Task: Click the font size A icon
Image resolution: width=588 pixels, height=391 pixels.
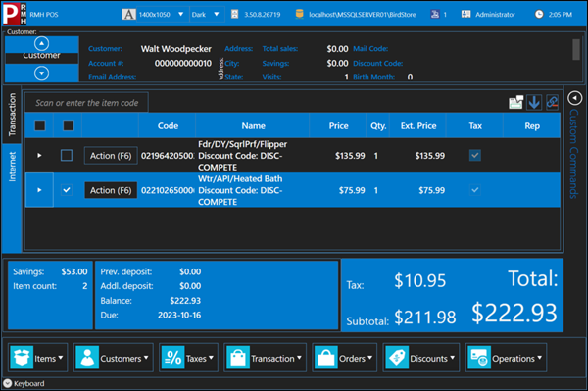Action: (x=128, y=15)
